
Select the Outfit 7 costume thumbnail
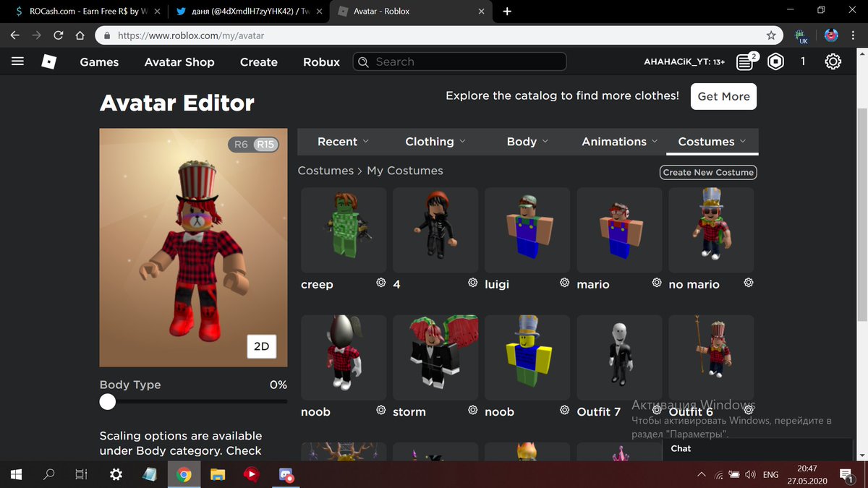click(619, 357)
